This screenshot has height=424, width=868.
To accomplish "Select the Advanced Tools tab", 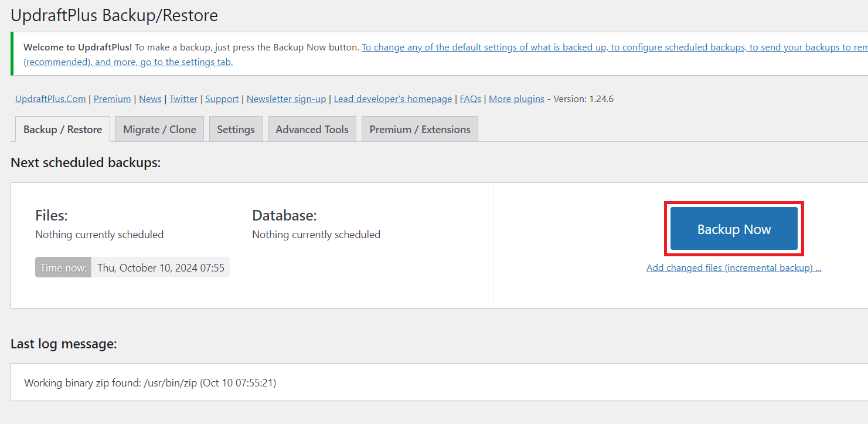I will click(x=312, y=128).
